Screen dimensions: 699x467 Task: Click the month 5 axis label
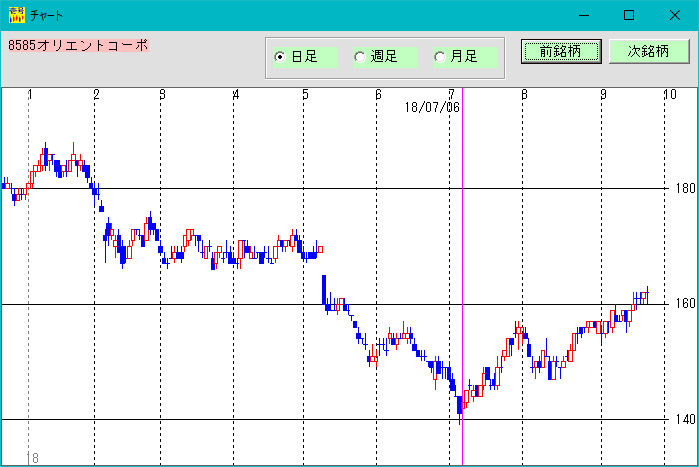(305, 94)
